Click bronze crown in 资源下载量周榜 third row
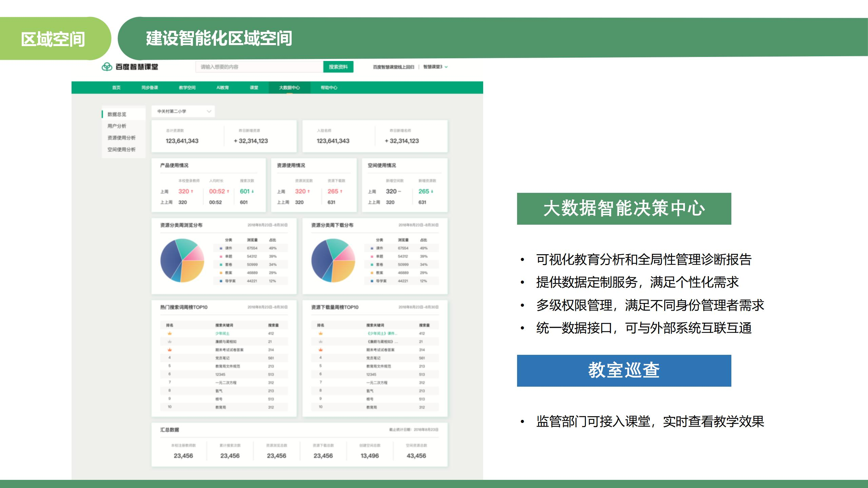Screen dimensions: 868x488 click(320, 350)
